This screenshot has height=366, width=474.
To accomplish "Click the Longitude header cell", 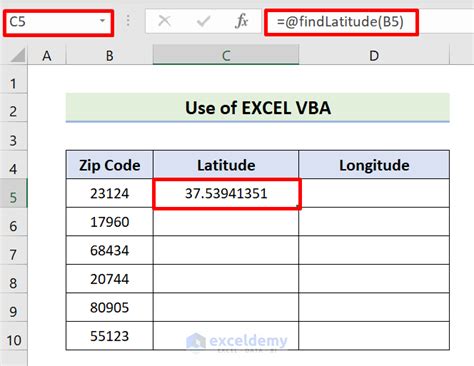I will tap(374, 165).
